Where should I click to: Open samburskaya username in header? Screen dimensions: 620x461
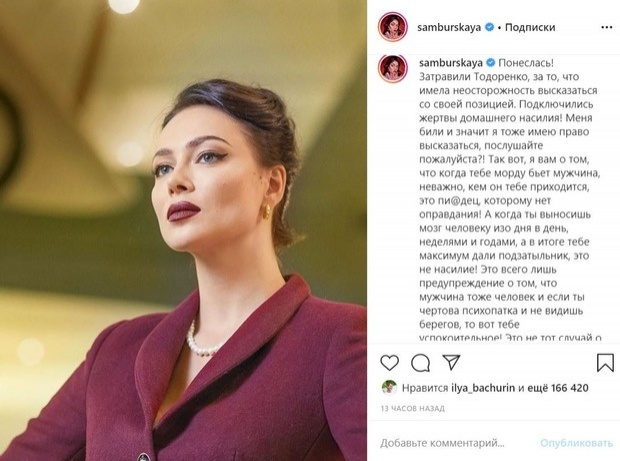click(x=449, y=27)
